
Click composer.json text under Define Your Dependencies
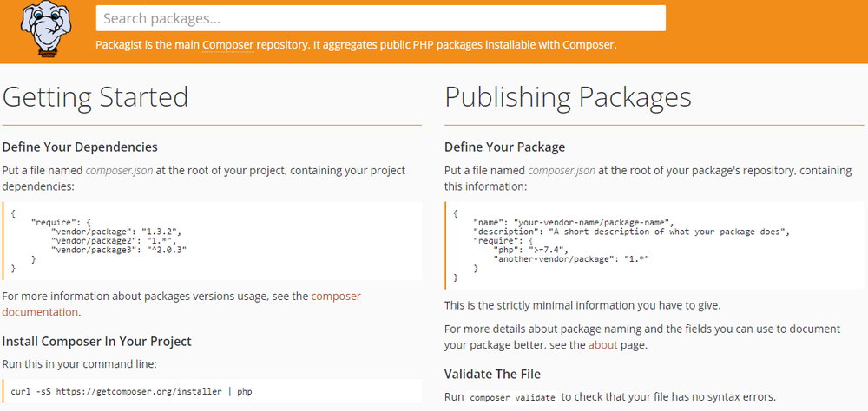[119, 170]
